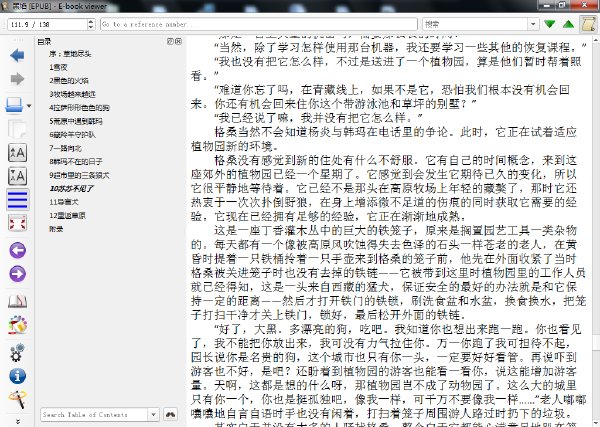This screenshot has height=427, width=600.
Task: Open the Bookmarks book icon
Action: (x=18, y=302)
